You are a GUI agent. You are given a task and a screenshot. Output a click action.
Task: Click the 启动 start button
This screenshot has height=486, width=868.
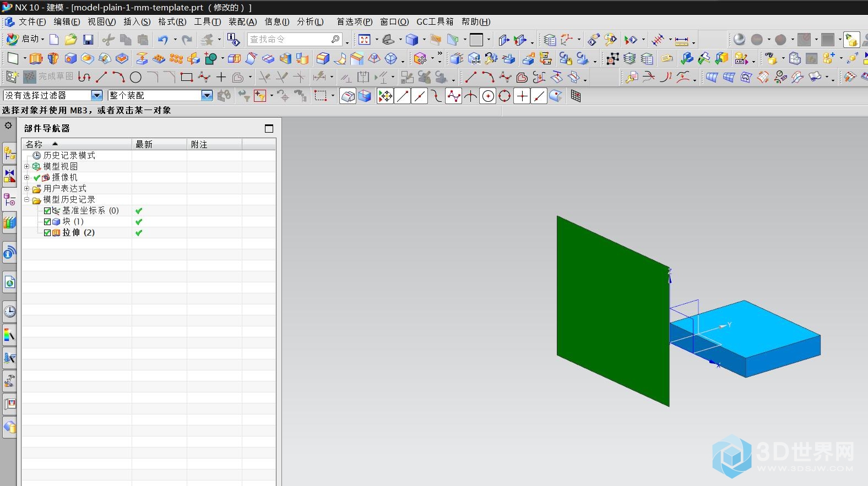(x=25, y=40)
